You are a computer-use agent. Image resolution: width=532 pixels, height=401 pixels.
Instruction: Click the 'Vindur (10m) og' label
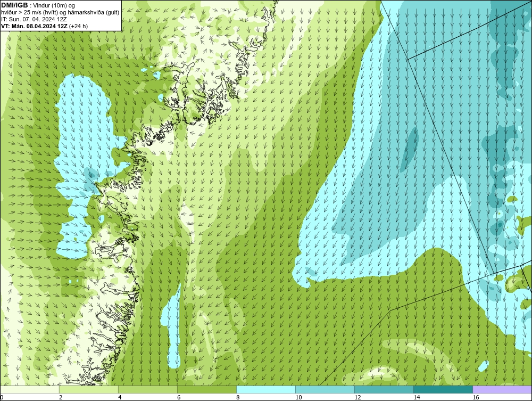pos(55,5)
